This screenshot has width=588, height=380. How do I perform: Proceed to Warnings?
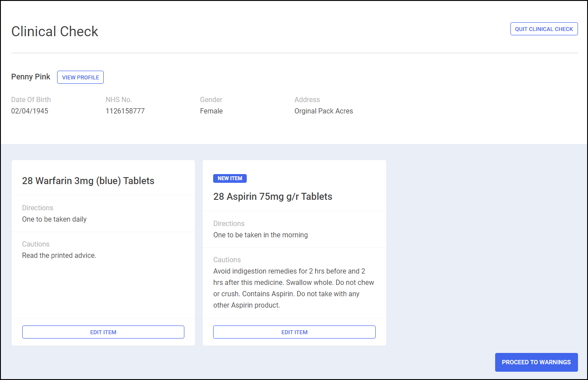pyautogui.click(x=536, y=362)
